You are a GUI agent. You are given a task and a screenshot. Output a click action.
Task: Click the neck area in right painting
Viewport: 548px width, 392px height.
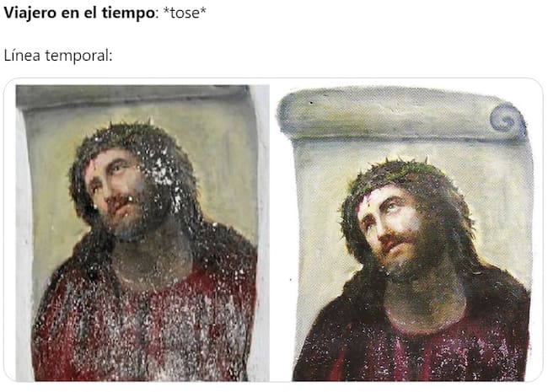point(425,300)
